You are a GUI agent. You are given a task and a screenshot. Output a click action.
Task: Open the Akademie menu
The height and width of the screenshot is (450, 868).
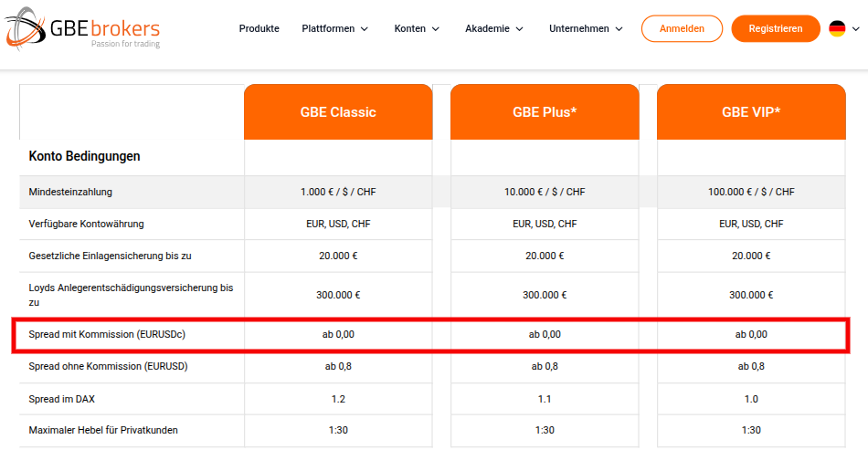point(487,28)
